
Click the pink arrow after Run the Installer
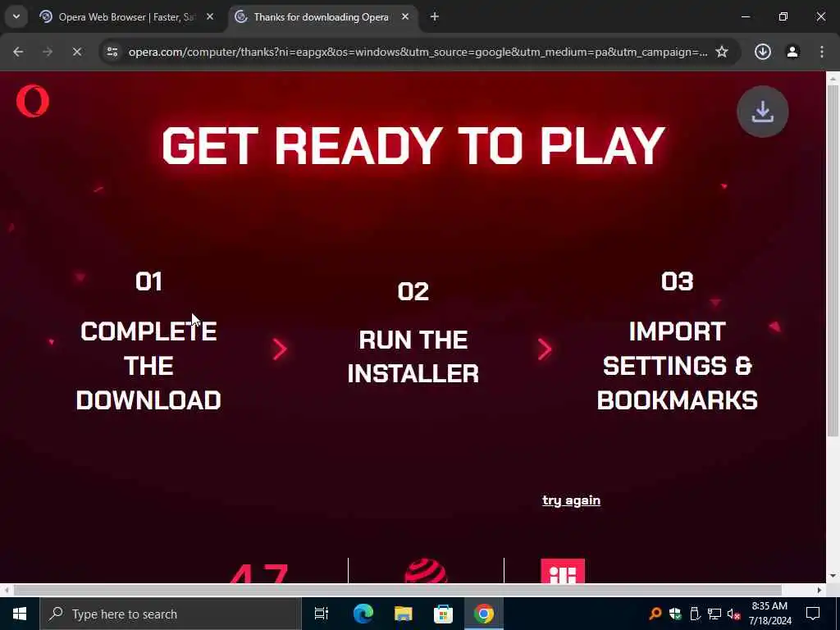(x=545, y=349)
